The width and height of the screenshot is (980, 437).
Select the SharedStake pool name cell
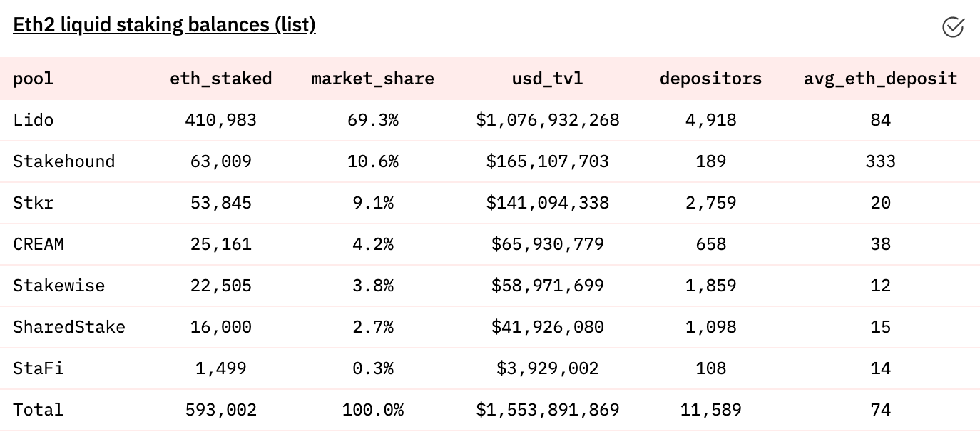(x=69, y=327)
